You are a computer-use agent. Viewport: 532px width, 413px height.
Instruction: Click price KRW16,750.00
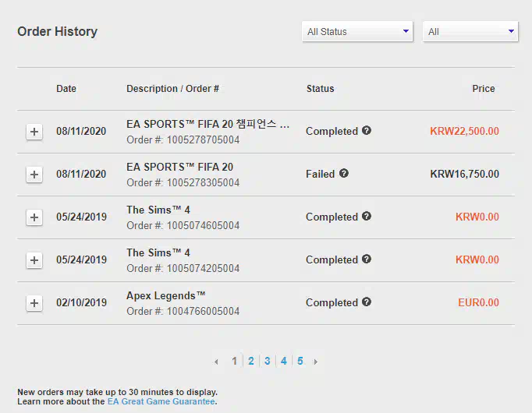[464, 174]
